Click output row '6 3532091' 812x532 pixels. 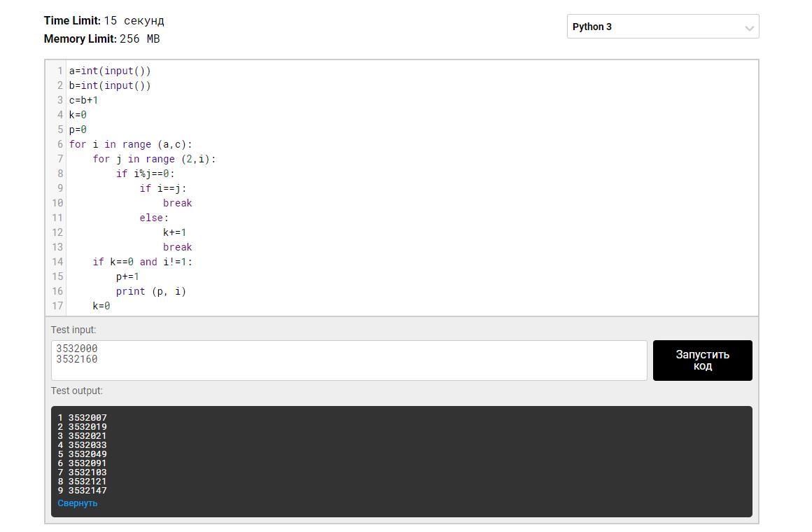(x=83, y=463)
